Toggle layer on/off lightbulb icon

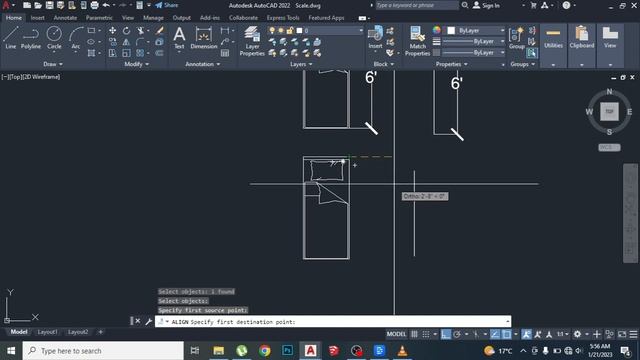pos(272,31)
